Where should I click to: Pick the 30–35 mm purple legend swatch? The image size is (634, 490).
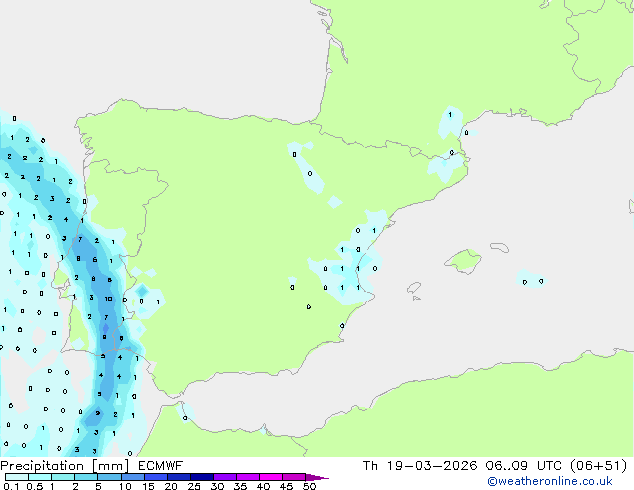225,477
